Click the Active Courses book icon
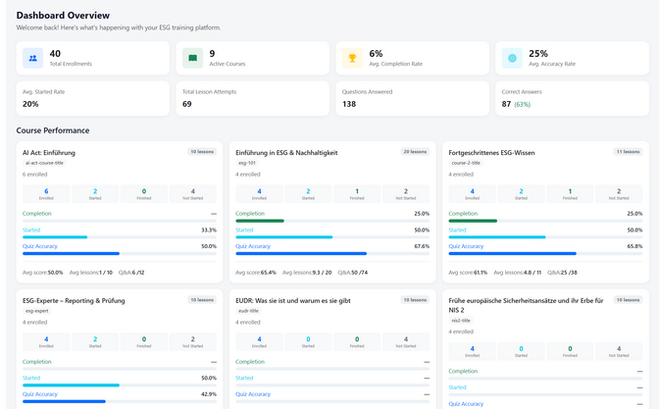The image size is (660, 409). pyautogui.click(x=192, y=58)
